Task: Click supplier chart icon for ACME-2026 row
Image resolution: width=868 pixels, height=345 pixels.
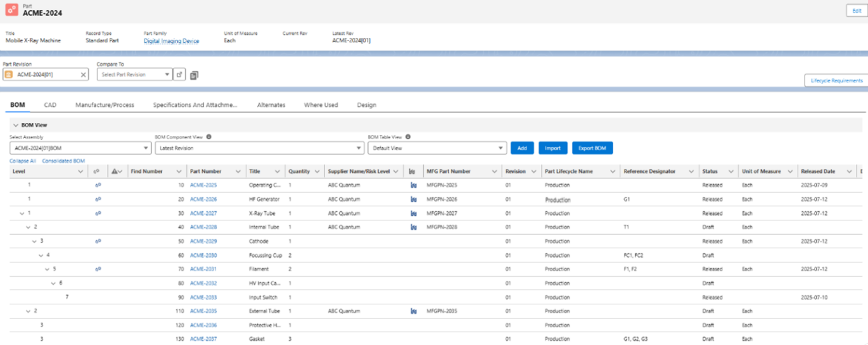Action: (x=414, y=199)
